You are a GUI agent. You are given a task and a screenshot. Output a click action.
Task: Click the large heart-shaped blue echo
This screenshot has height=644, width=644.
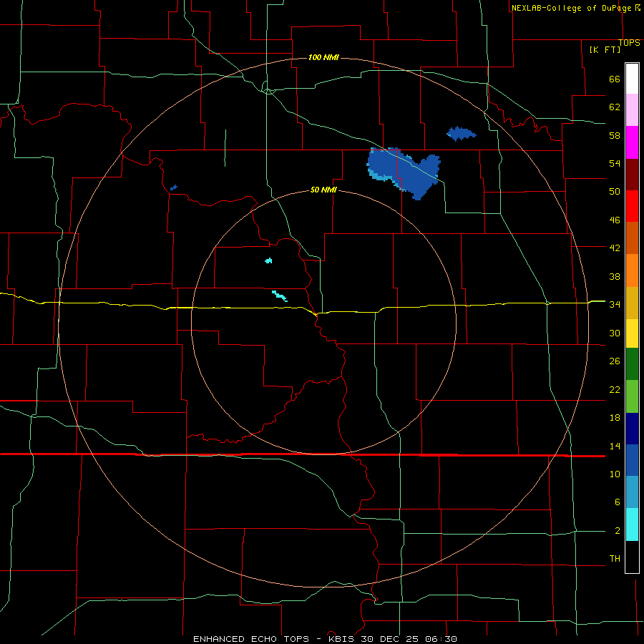403,172
